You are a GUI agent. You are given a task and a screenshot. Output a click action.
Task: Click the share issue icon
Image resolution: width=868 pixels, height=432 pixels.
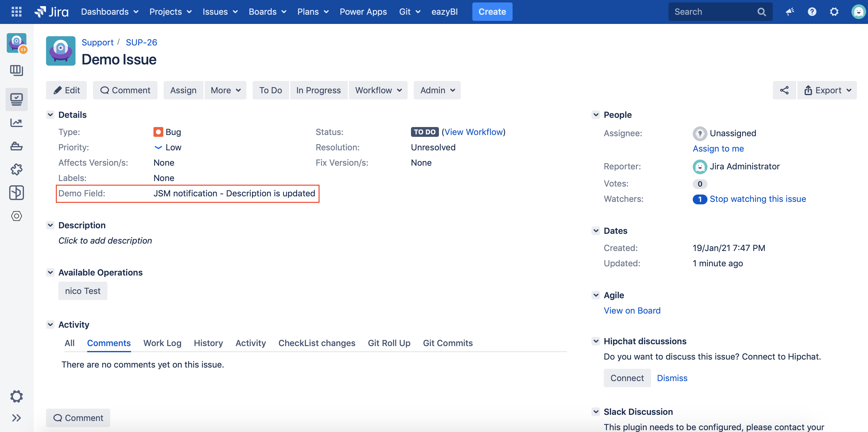pos(784,90)
